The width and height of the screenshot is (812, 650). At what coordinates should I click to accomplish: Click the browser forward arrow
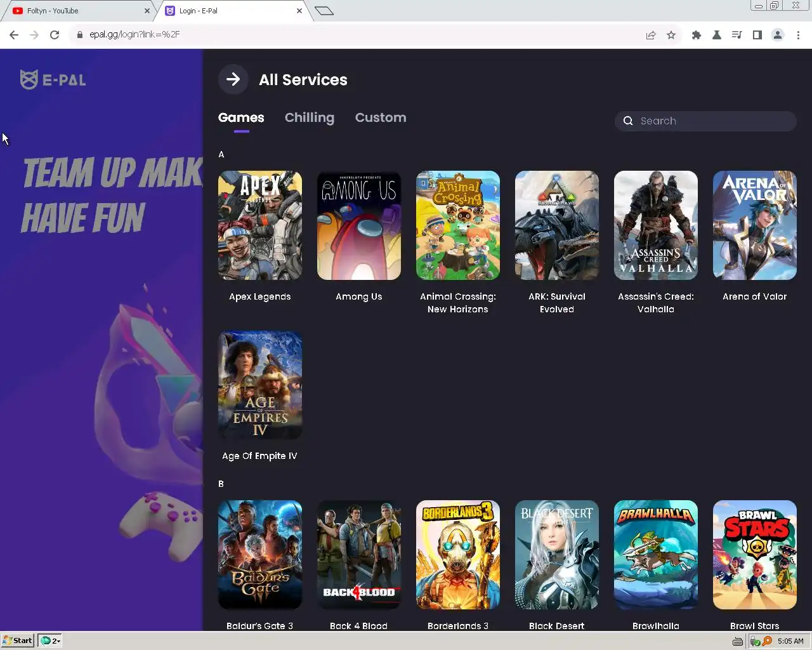(x=34, y=35)
